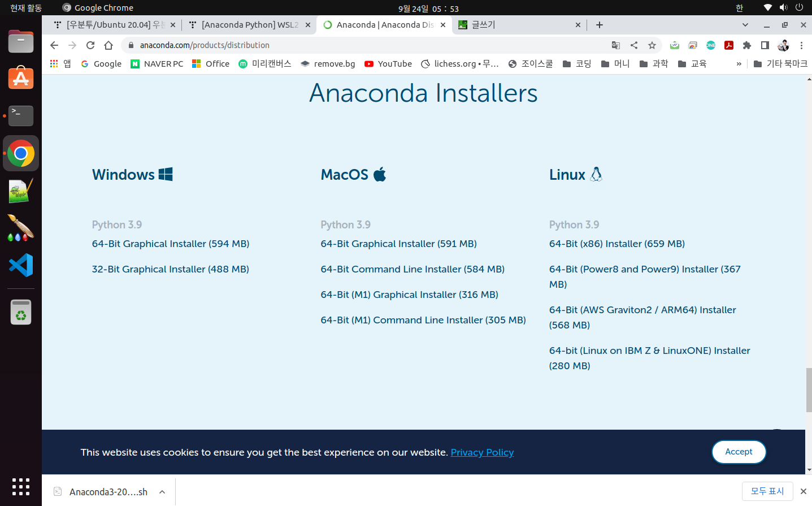Open Adobe Acrobat extension icon
Viewport: 812px width, 506px height.
tap(729, 45)
